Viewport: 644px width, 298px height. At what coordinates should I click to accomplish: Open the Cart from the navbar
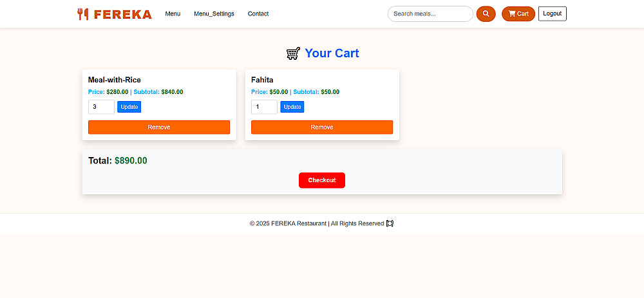(518, 14)
